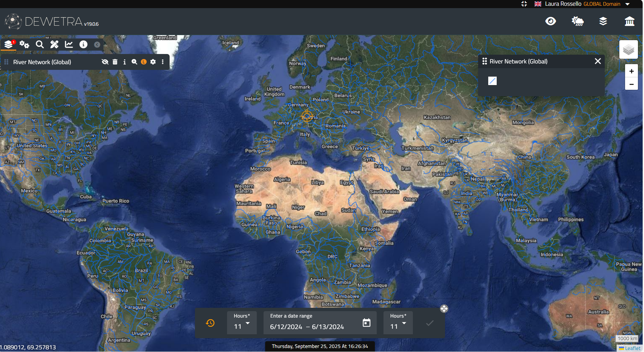Toggle fullscreen mode in top bar

[x=524, y=4]
